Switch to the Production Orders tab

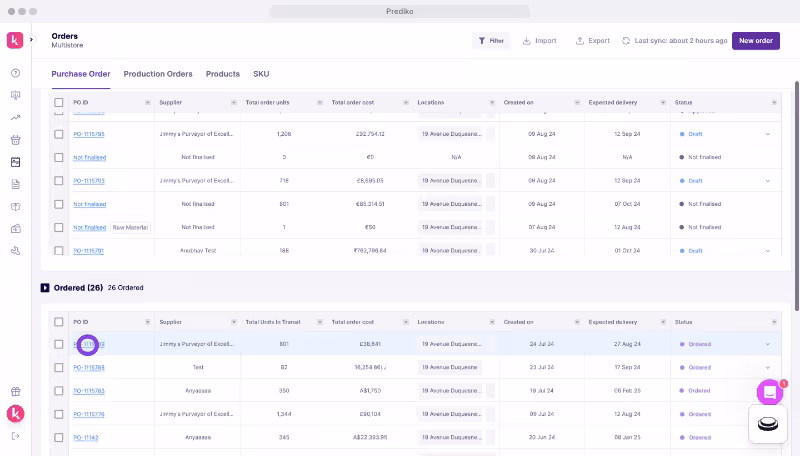click(x=158, y=74)
